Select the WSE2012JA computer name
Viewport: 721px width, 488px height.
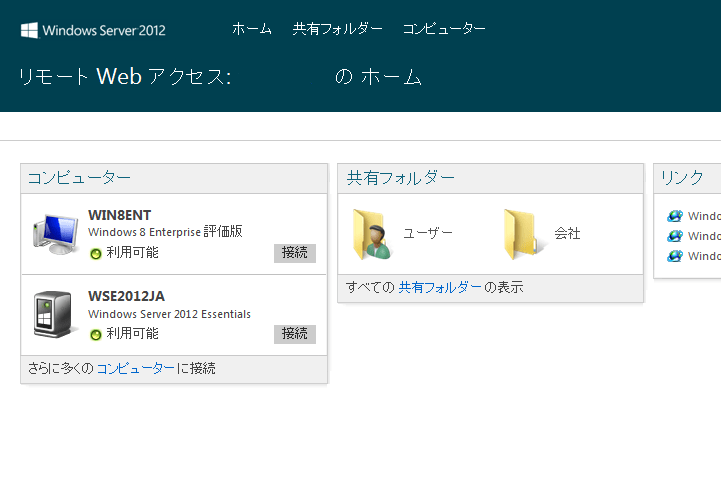(126, 296)
